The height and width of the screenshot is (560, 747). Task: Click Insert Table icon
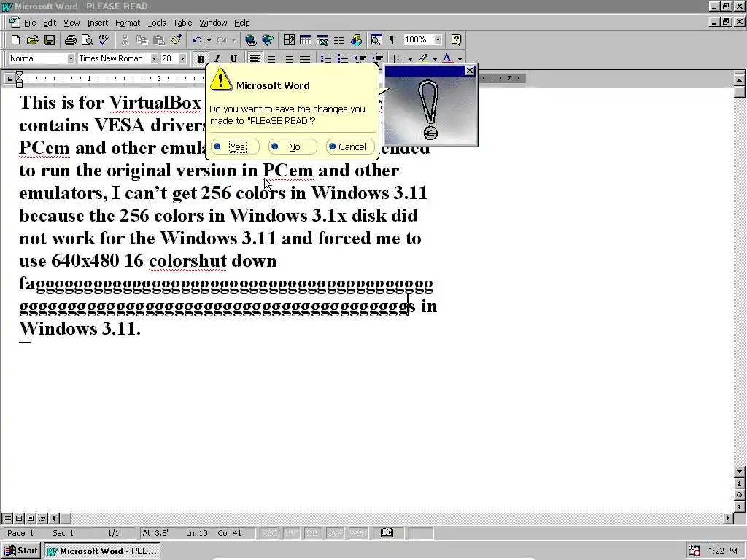click(x=306, y=40)
